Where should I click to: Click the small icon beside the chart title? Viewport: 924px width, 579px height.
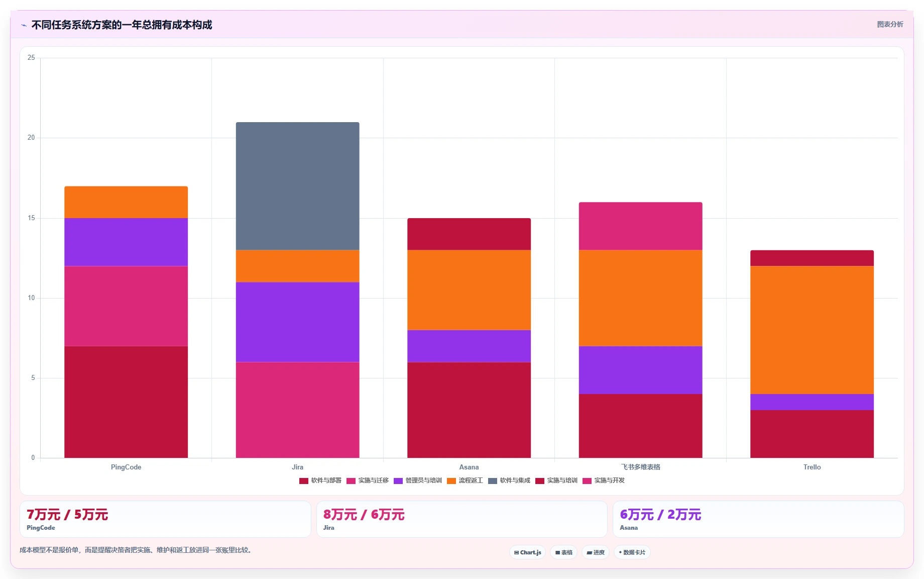24,25
